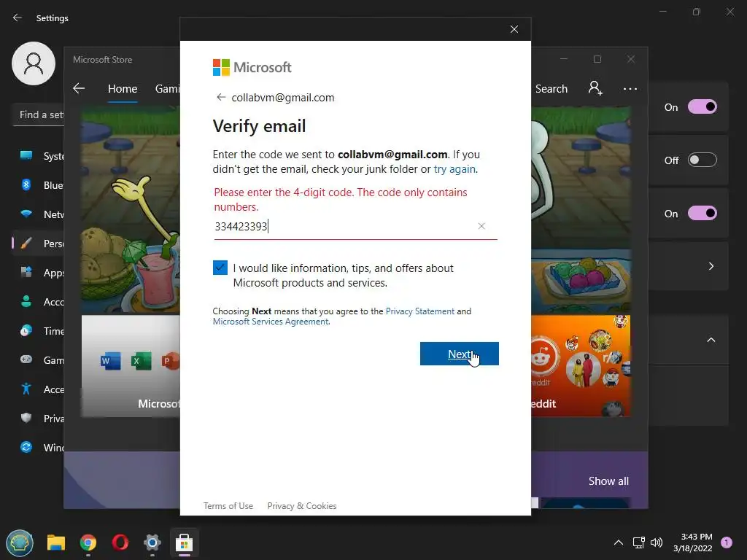The width and height of the screenshot is (747, 560).
Task: Launch Opera browser from the taskbar
Action: [x=120, y=542]
